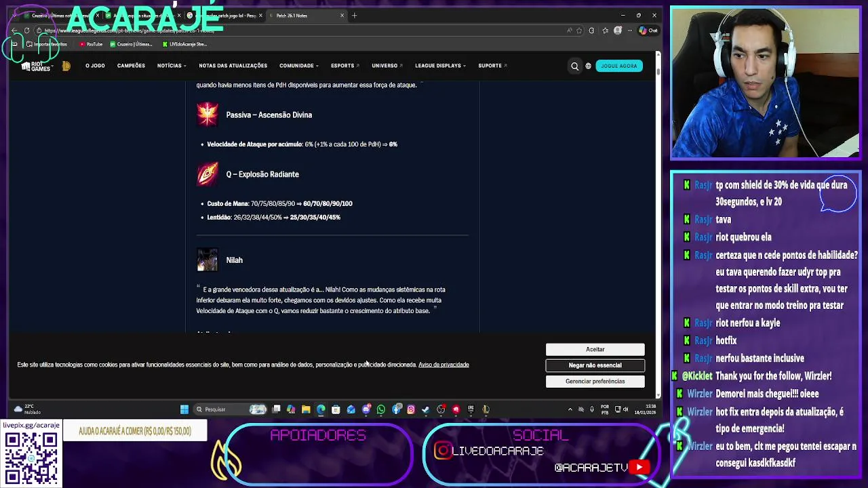Switch to the Cruzeiro browser tab
The image size is (868, 488).
(61, 15)
